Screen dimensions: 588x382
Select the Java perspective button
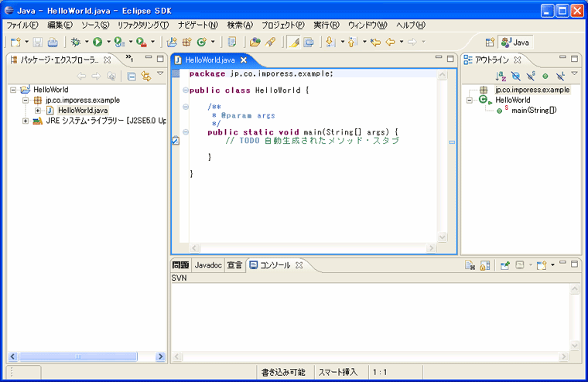pos(515,43)
